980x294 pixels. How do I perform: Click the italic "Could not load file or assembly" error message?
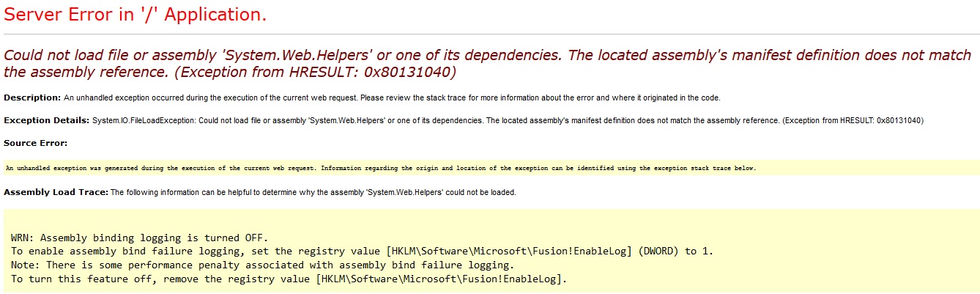(487, 64)
